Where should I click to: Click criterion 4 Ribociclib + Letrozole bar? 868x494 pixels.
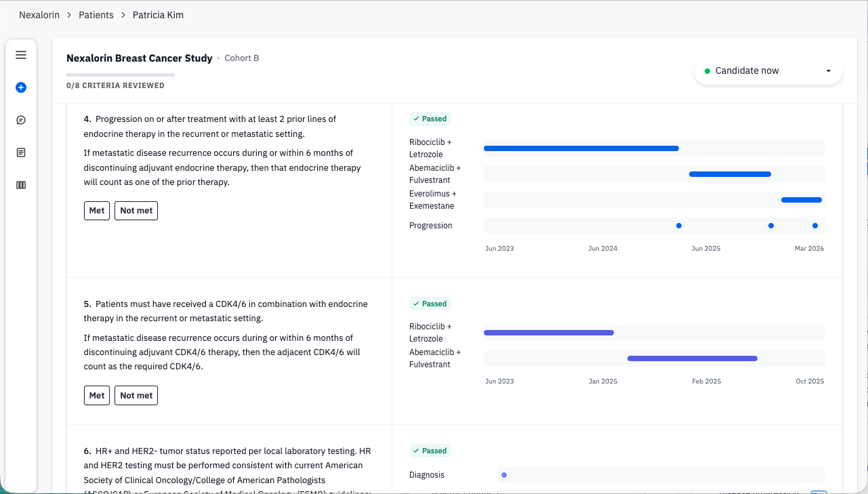(x=581, y=148)
